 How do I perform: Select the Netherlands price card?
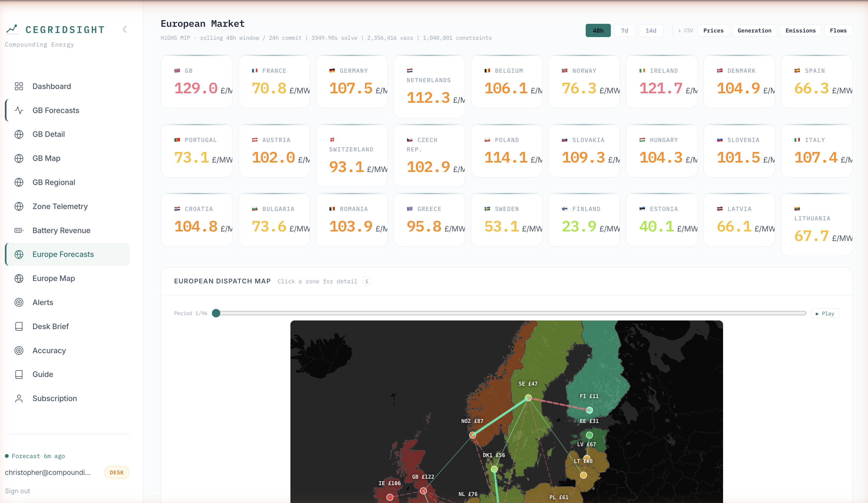tap(429, 87)
